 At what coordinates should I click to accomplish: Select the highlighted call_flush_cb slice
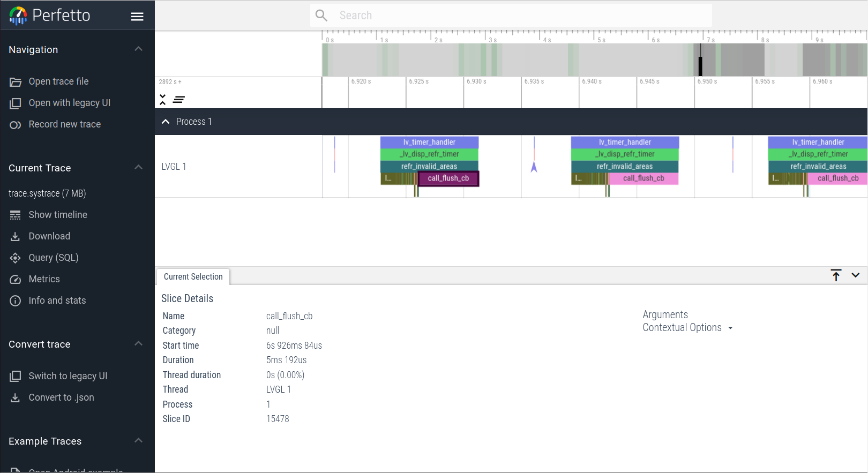click(x=448, y=178)
